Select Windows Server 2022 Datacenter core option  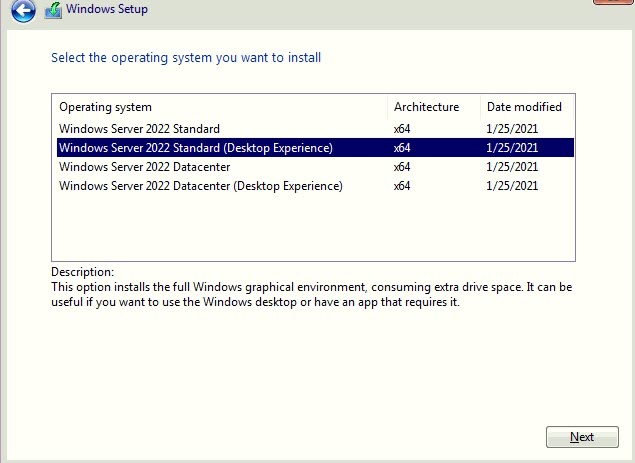pyautogui.click(x=144, y=167)
